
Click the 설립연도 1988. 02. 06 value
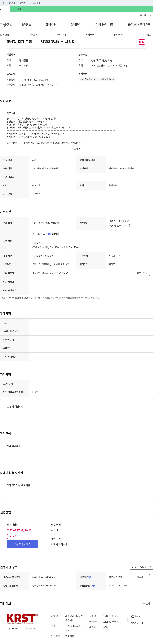pos(111,616)
